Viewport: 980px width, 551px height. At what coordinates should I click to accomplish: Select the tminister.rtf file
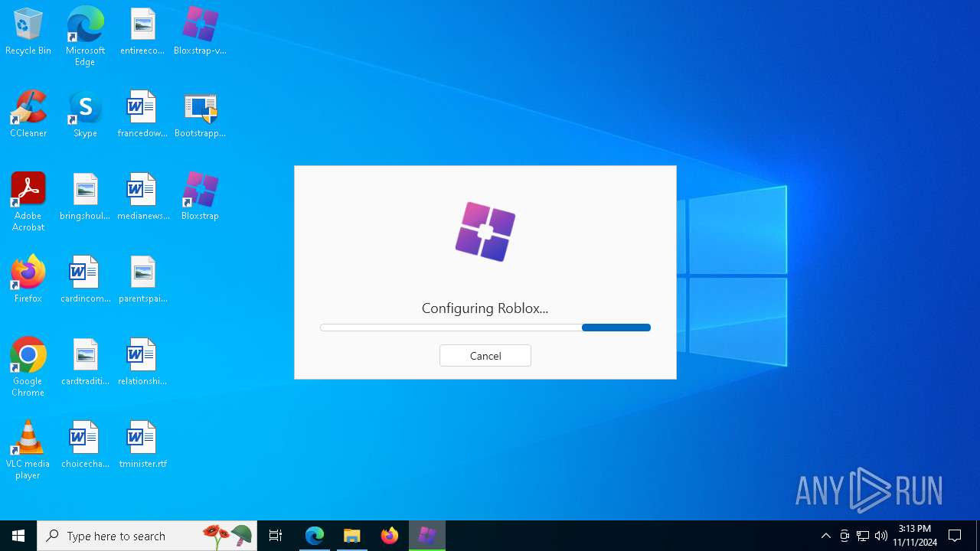pyautogui.click(x=142, y=445)
